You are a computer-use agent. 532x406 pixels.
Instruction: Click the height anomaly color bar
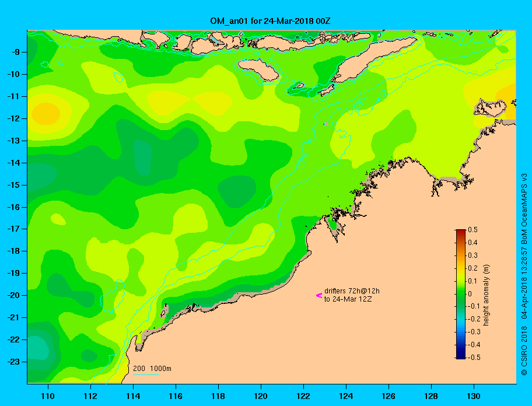pyautogui.click(x=461, y=294)
